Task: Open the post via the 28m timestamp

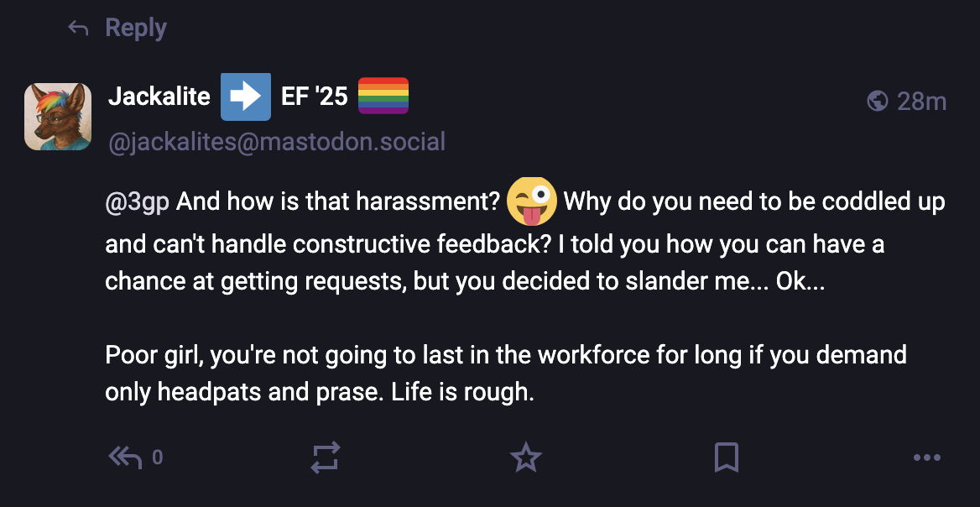Action: click(921, 102)
